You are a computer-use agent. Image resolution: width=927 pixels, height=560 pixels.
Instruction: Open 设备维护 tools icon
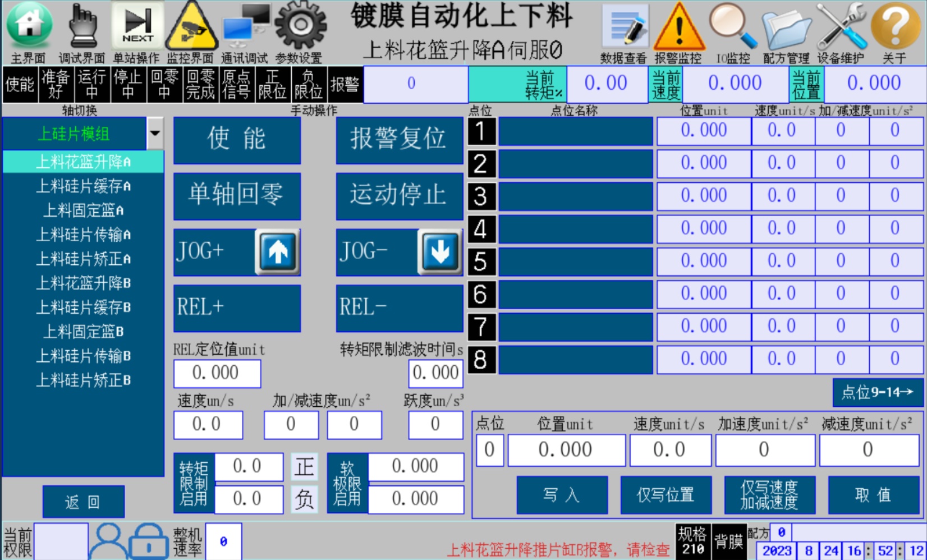tap(841, 26)
